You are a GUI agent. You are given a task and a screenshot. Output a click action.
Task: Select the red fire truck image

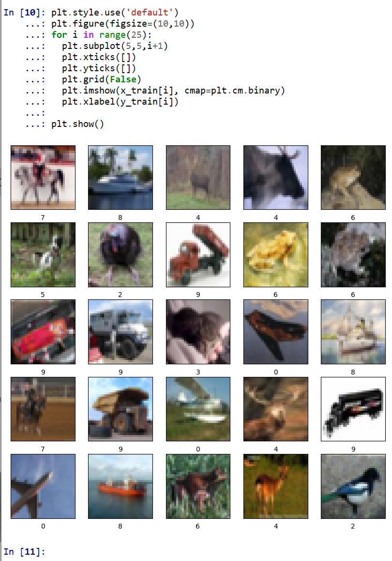43,332
